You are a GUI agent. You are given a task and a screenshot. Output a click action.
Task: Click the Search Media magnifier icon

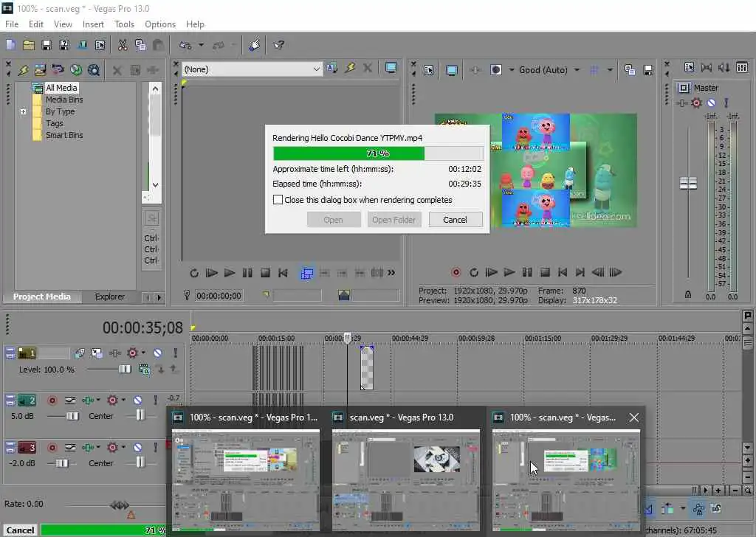94,70
